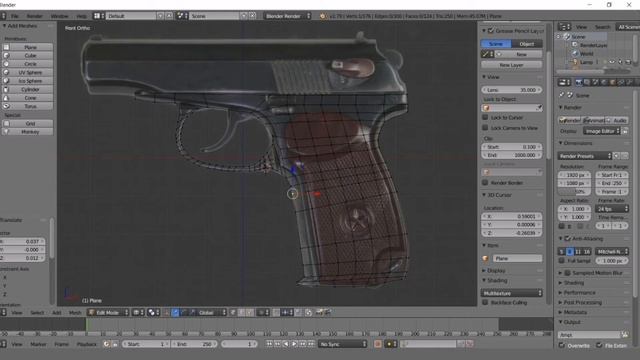Toggle the Overwrite output checkbox
This screenshot has height=360, width=640.
pos(562,345)
